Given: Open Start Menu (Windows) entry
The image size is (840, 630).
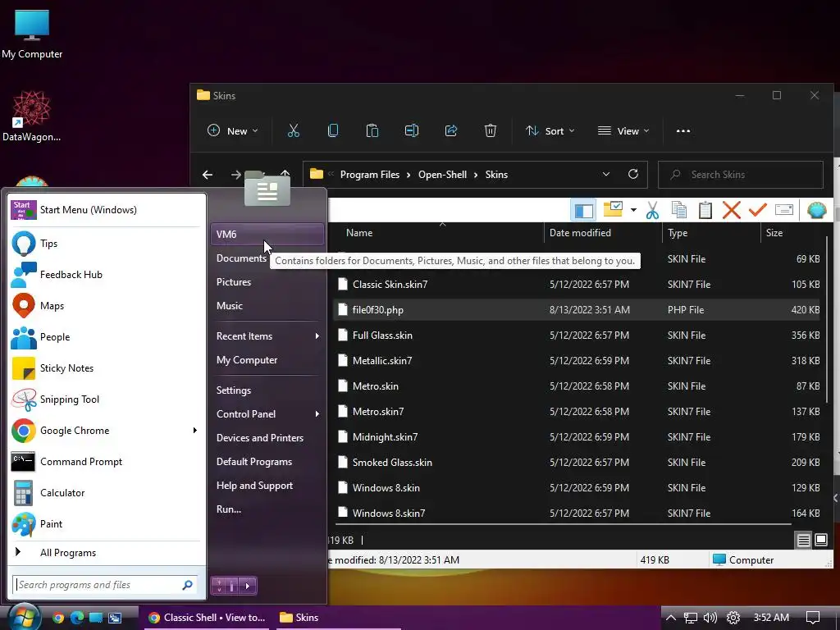Looking at the screenshot, I should click(106, 209).
